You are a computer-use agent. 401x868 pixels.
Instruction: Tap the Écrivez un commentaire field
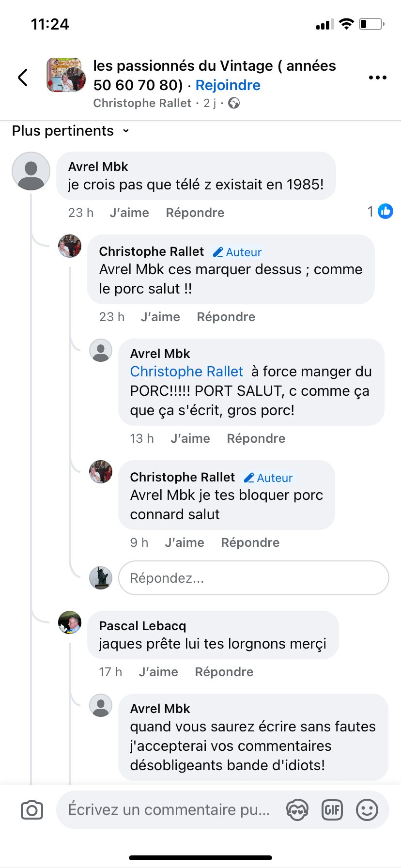(x=170, y=810)
